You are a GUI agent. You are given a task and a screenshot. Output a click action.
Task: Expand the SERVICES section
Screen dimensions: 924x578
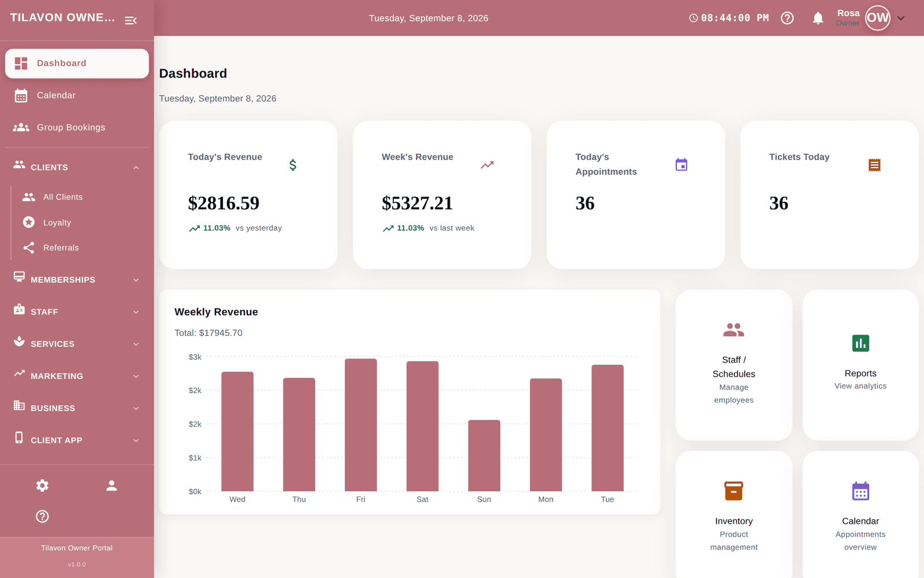(x=77, y=344)
